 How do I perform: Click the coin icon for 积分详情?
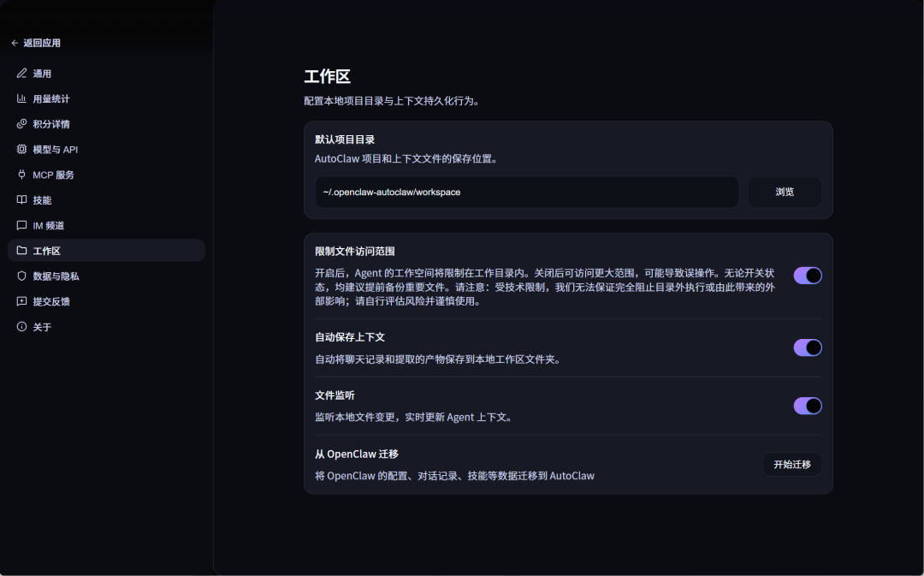click(21, 124)
